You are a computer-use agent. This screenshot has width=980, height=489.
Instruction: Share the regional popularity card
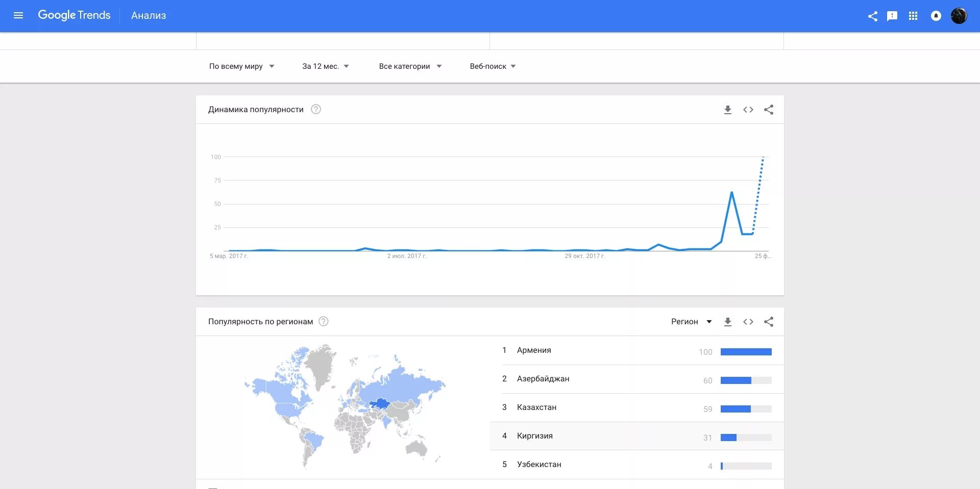click(x=769, y=322)
